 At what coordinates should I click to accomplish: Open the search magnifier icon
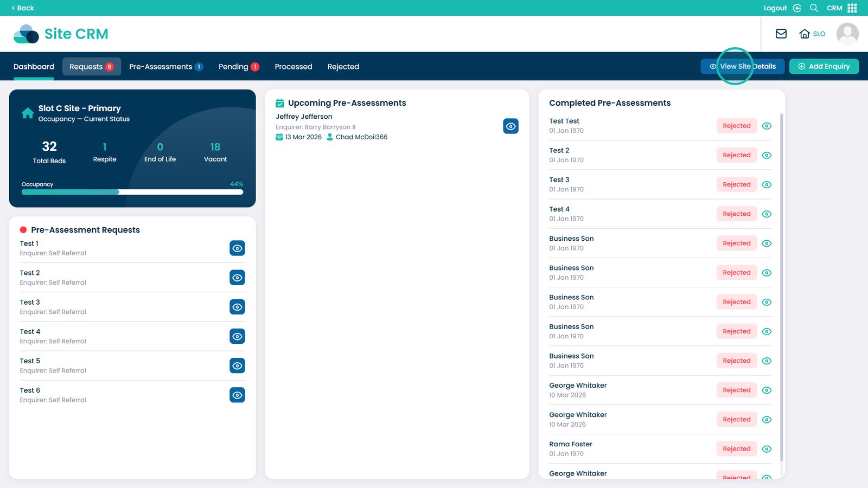click(x=814, y=8)
